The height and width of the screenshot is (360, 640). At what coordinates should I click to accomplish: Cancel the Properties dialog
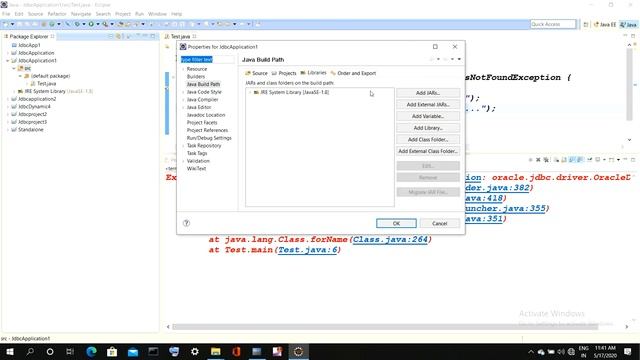(440, 223)
